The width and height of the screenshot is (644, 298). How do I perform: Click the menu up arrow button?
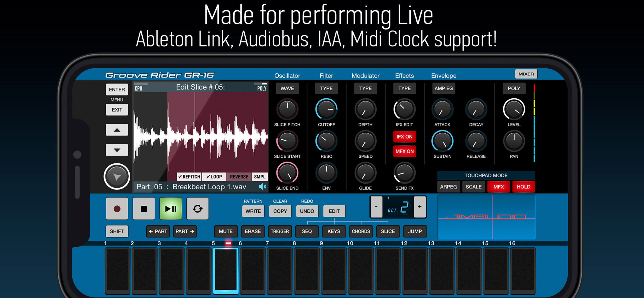pos(117,130)
